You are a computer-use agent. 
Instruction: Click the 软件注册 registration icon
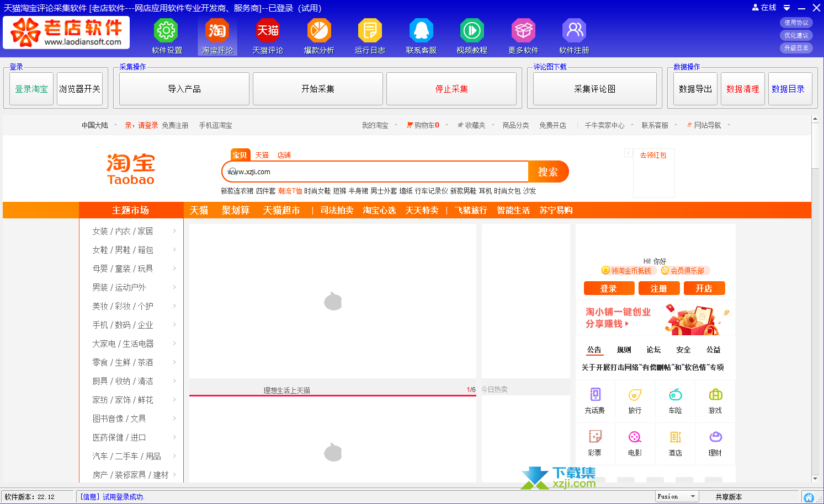[574, 30]
